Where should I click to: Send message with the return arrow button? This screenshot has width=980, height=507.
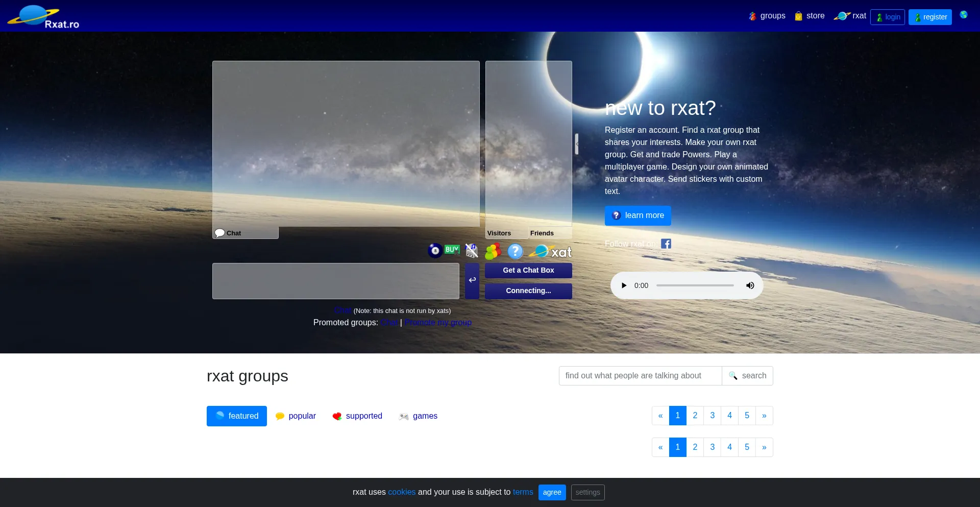point(472,281)
